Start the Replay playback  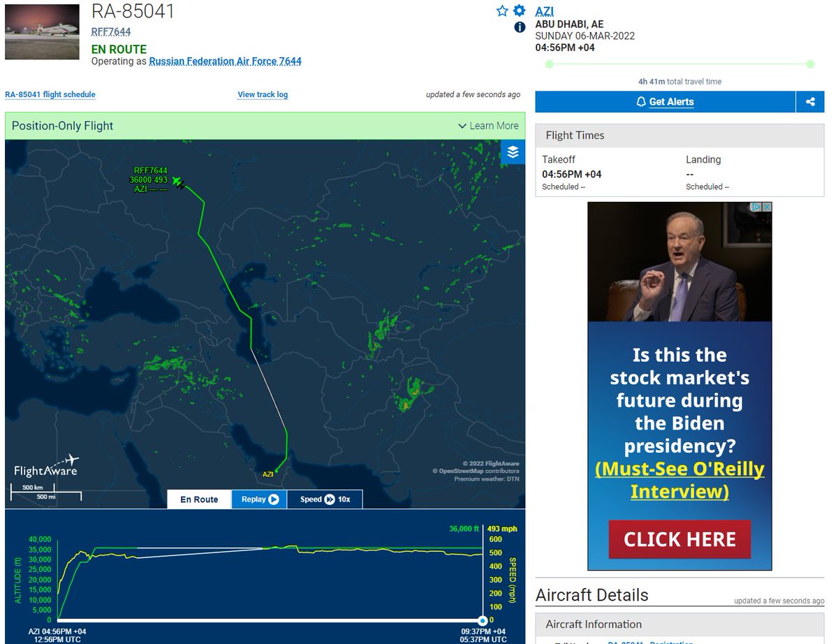pyautogui.click(x=260, y=499)
